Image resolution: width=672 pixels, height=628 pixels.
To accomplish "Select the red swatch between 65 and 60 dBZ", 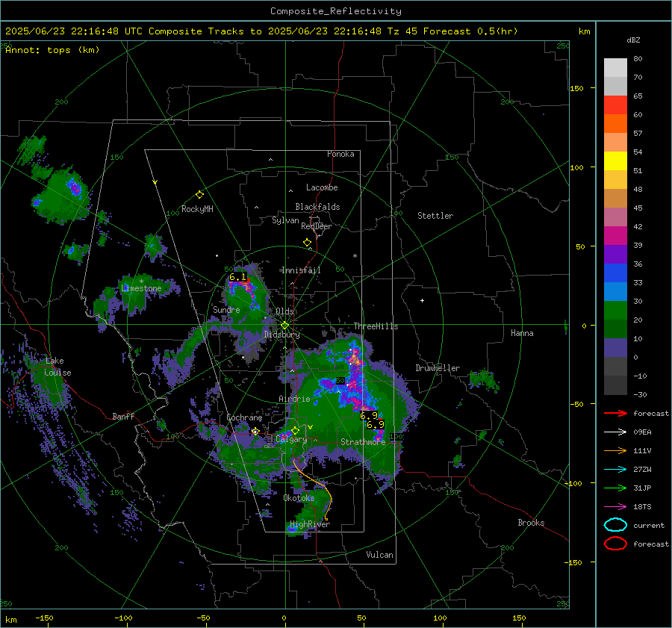I will pos(615,105).
